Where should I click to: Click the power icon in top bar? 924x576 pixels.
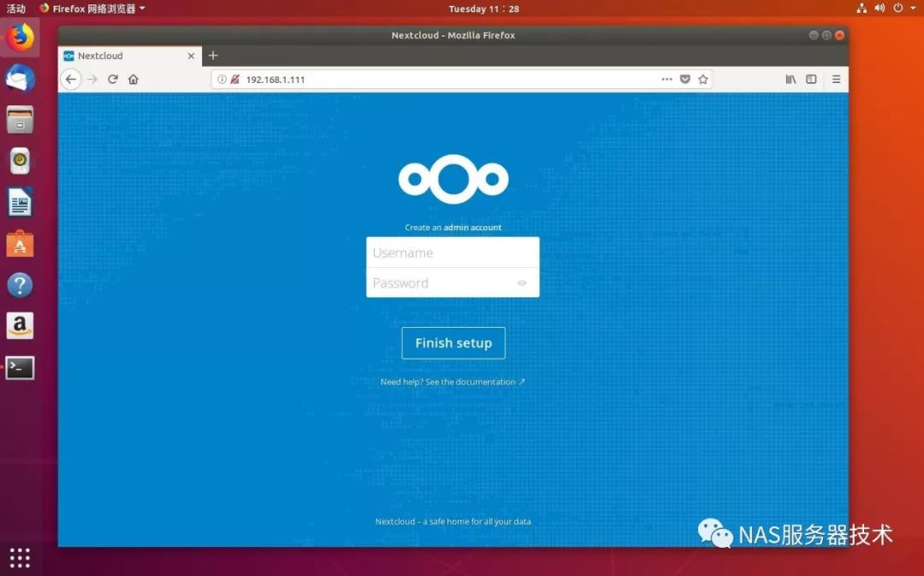coord(898,9)
